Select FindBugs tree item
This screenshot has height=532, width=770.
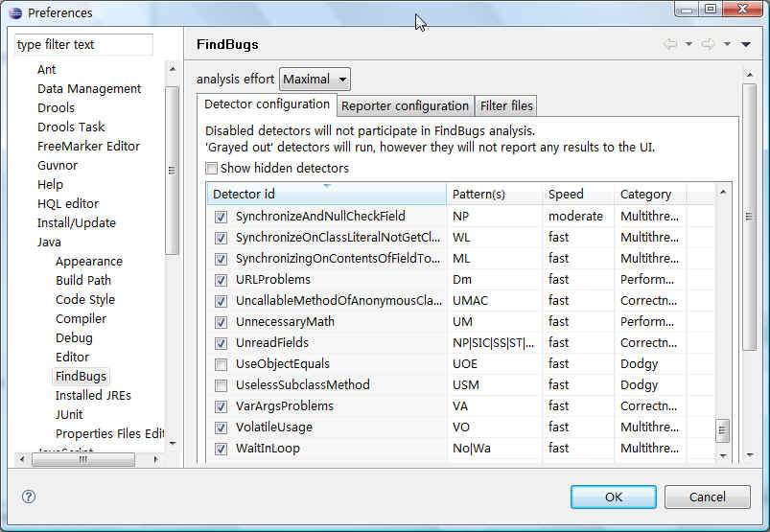pyautogui.click(x=81, y=377)
